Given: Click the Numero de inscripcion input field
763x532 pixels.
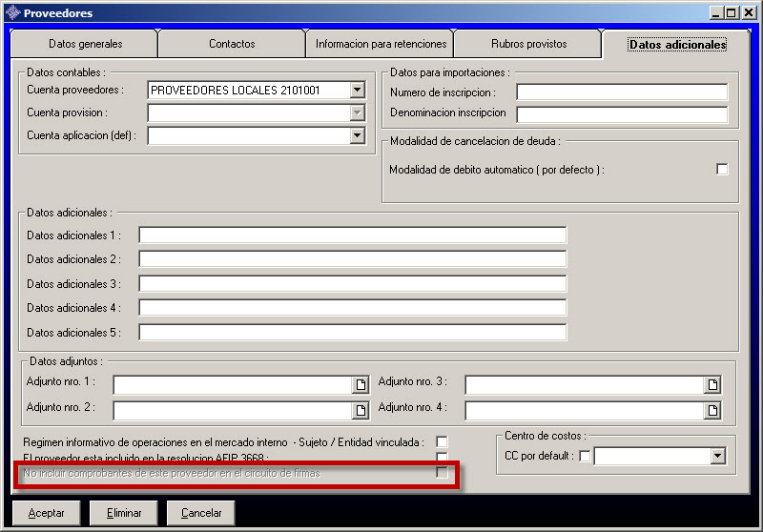Looking at the screenshot, I should point(622,92).
